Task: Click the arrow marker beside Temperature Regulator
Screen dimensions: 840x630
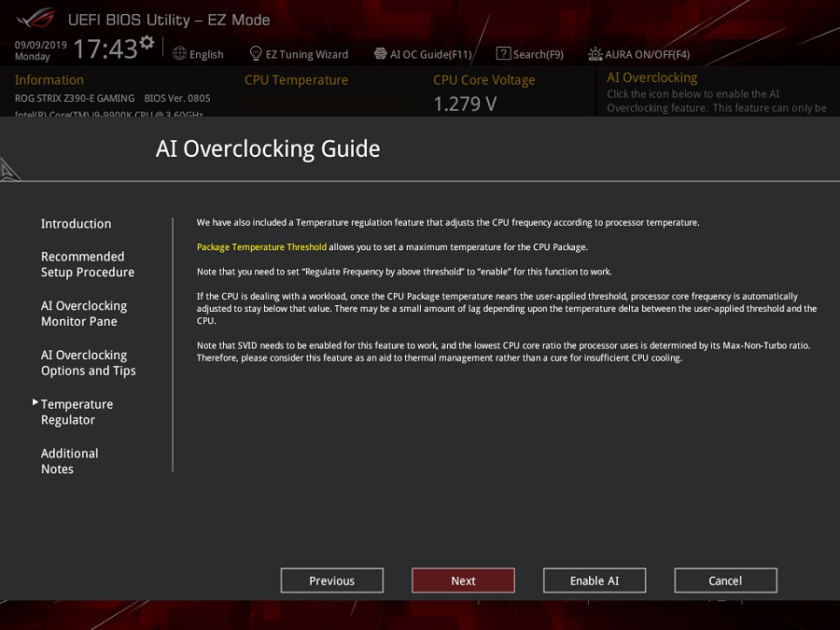Action: pos(35,401)
